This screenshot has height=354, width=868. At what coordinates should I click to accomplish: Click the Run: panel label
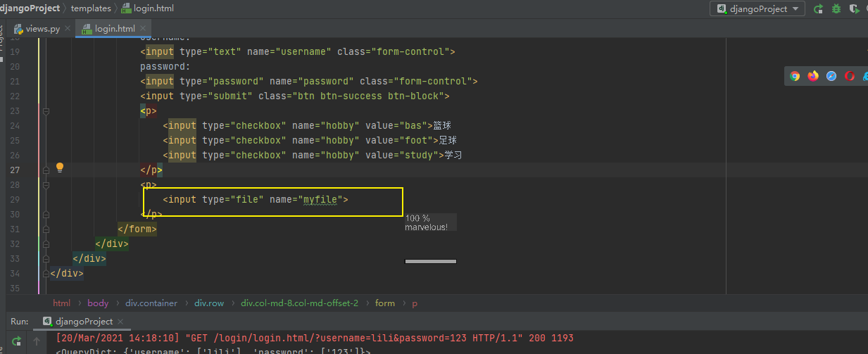(x=20, y=322)
